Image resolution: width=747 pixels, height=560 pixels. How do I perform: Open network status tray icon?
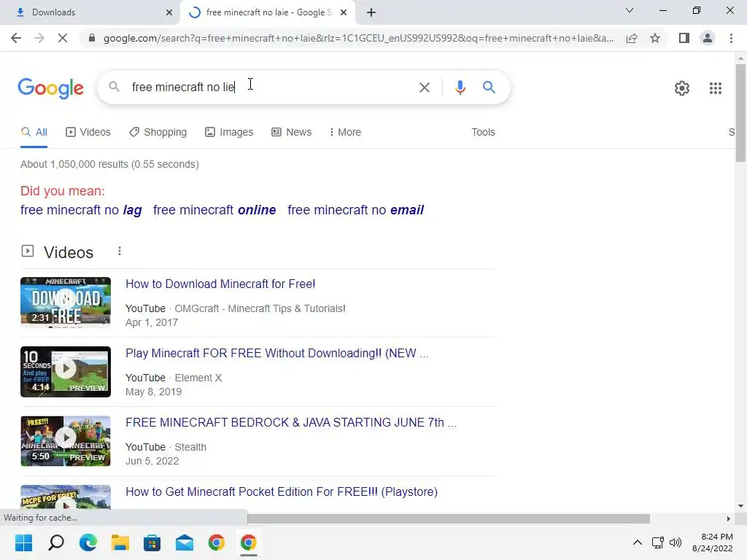point(658,542)
